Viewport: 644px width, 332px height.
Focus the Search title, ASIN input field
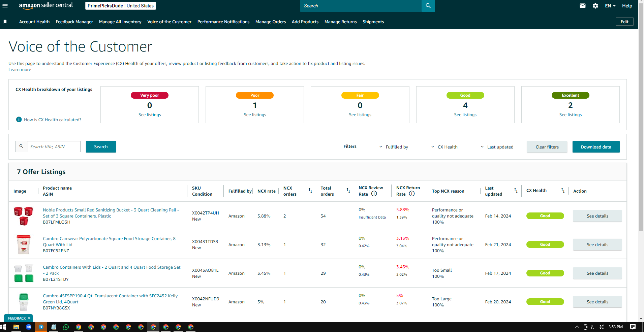pyautogui.click(x=54, y=146)
